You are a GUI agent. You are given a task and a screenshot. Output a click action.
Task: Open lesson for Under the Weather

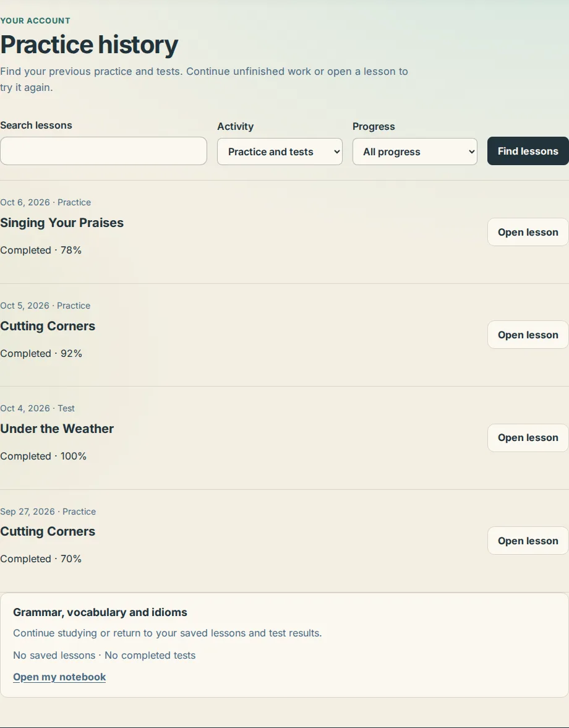528,437
